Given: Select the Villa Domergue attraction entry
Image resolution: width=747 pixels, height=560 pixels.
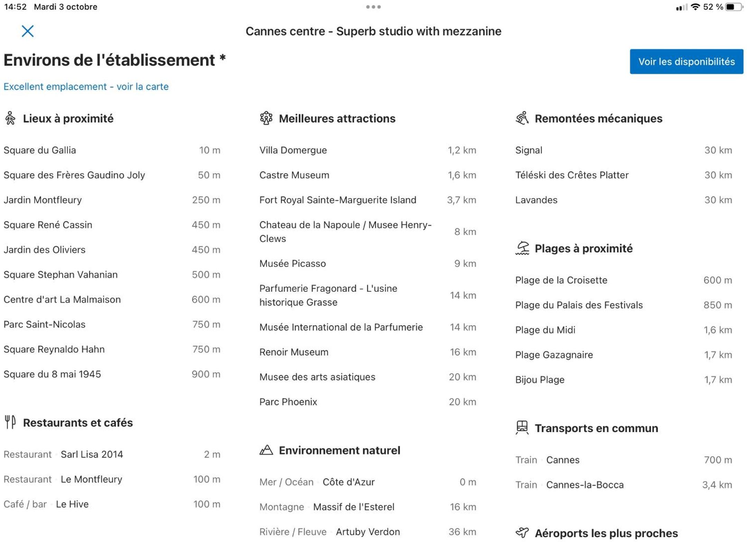Looking at the screenshot, I should (x=293, y=150).
